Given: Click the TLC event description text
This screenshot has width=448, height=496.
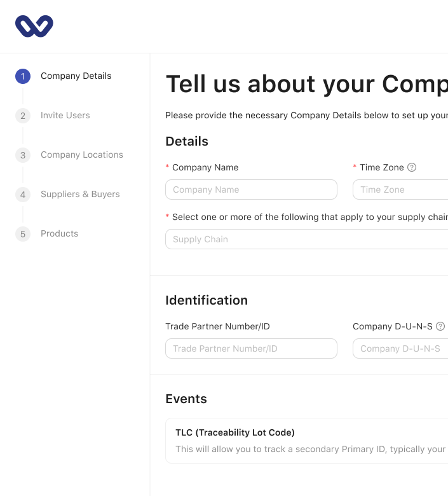Looking at the screenshot, I should coord(311,449).
